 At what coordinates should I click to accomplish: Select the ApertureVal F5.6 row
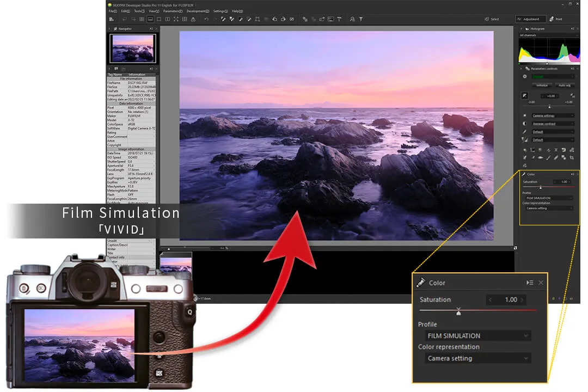click(131, 166)
